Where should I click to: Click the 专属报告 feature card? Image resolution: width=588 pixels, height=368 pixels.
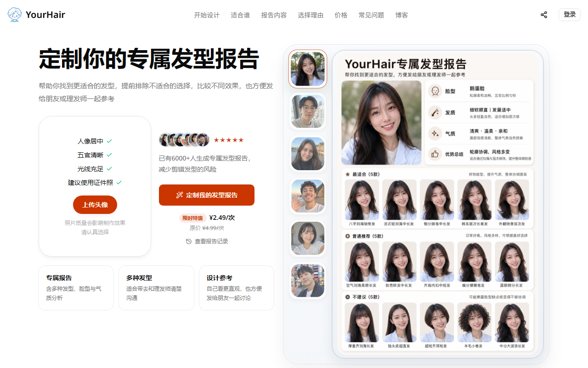[76, 288]
